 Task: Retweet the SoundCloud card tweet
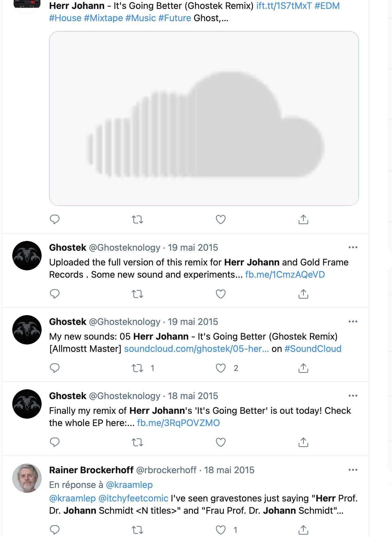tap(138, 219)
